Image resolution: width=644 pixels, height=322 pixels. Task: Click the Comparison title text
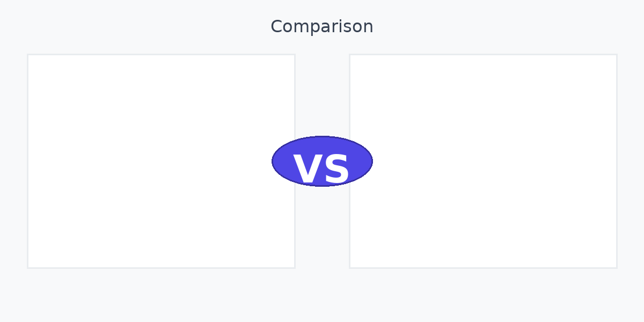click(x=322, y=26)
